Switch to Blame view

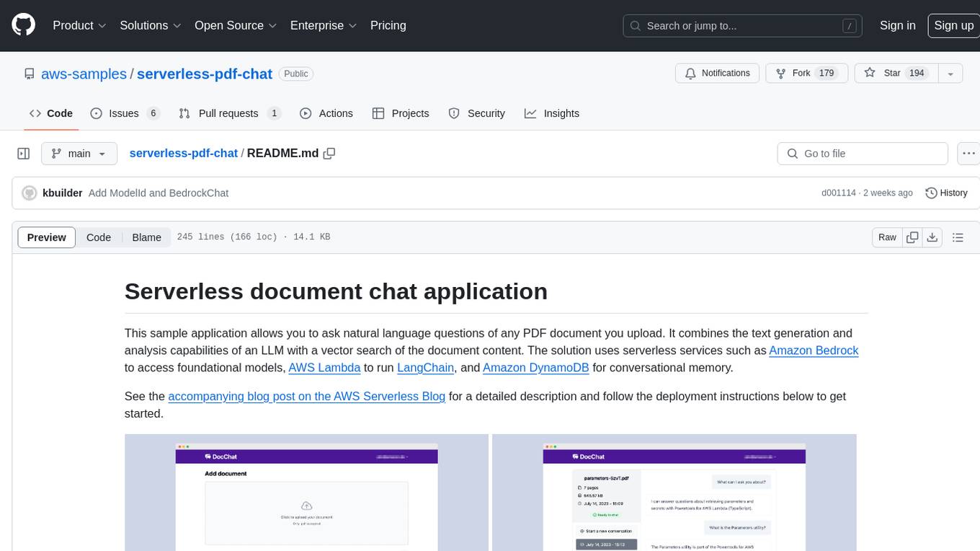(x=146, y=237)
